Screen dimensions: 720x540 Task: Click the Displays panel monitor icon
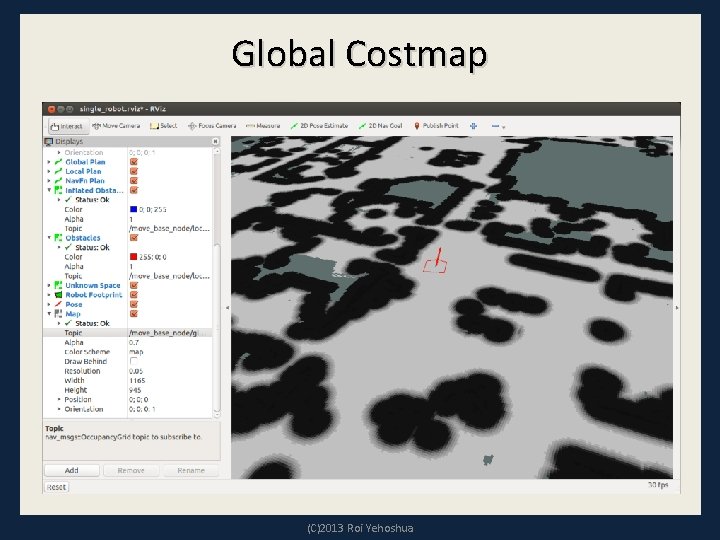[x=49, y=141]
